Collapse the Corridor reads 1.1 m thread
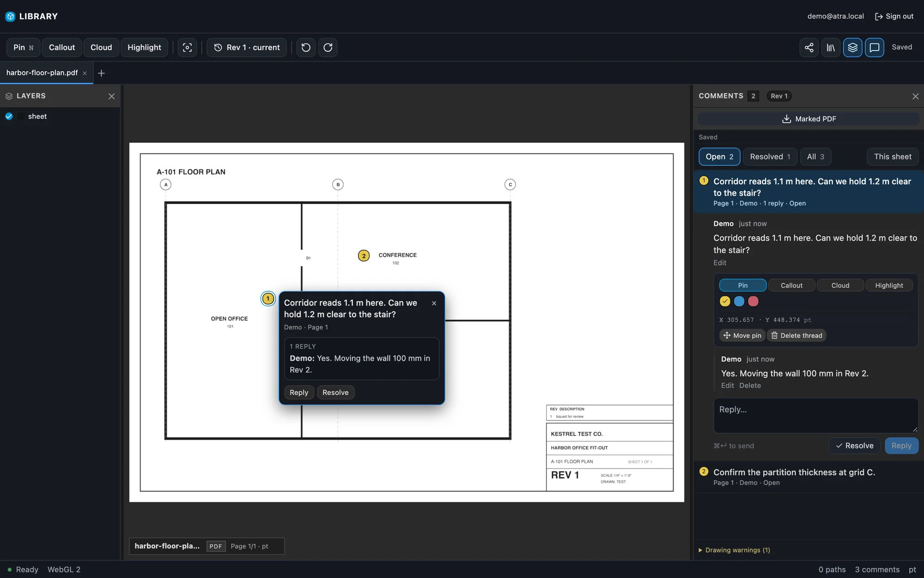 click(808, 191)
